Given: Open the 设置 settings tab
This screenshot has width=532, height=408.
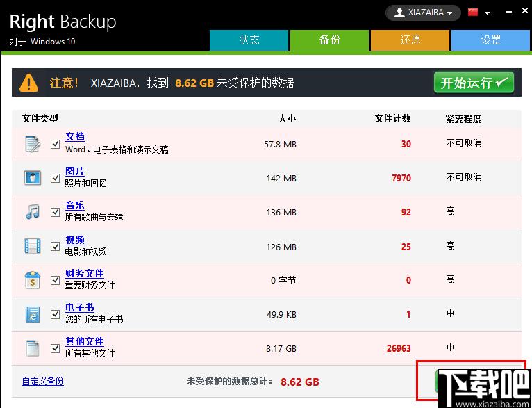Looking at the screenshot, I should pos(490,40).
